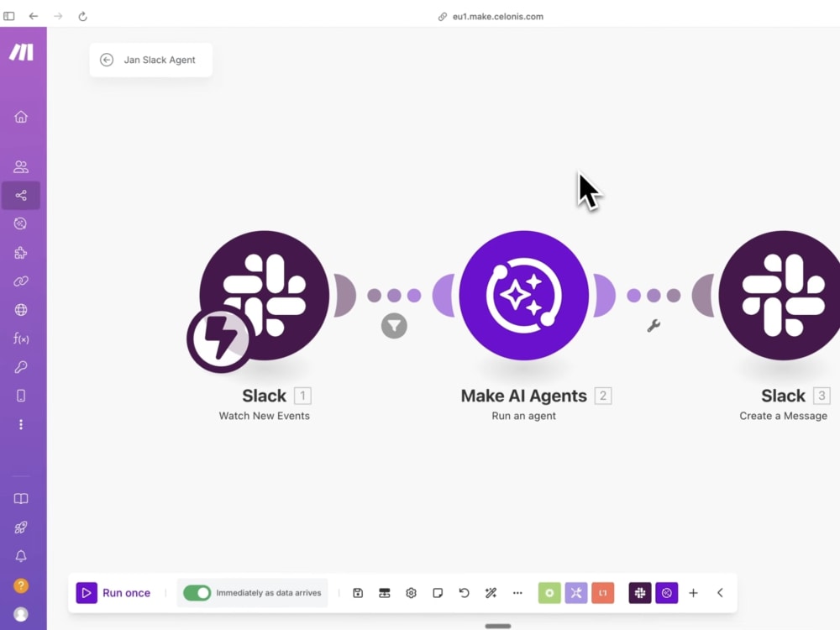Click the Slack module number 1 badge
Screen dimensions: 840x630
tap(302, 396)
